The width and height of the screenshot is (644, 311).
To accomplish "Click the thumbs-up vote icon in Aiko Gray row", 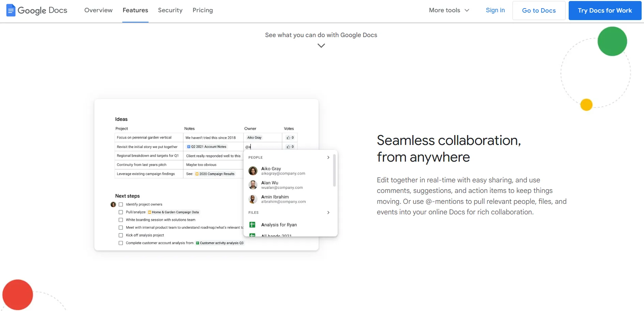I will [x=288, y=138].
